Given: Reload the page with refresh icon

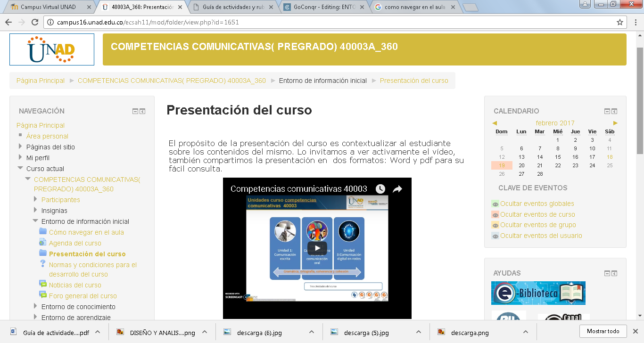Looking at the screenshot, I should tap(34, 22).
